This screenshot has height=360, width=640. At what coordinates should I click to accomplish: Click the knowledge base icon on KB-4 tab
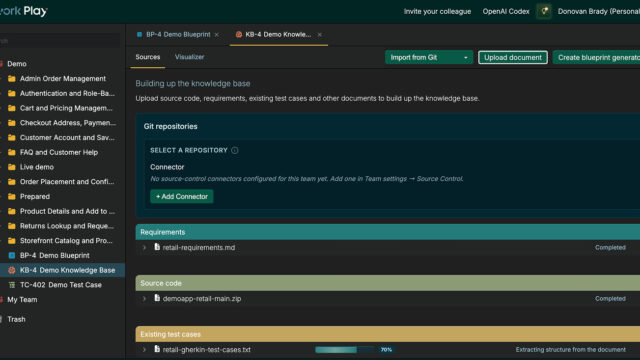pyautogui.click(x=239, y=34)
